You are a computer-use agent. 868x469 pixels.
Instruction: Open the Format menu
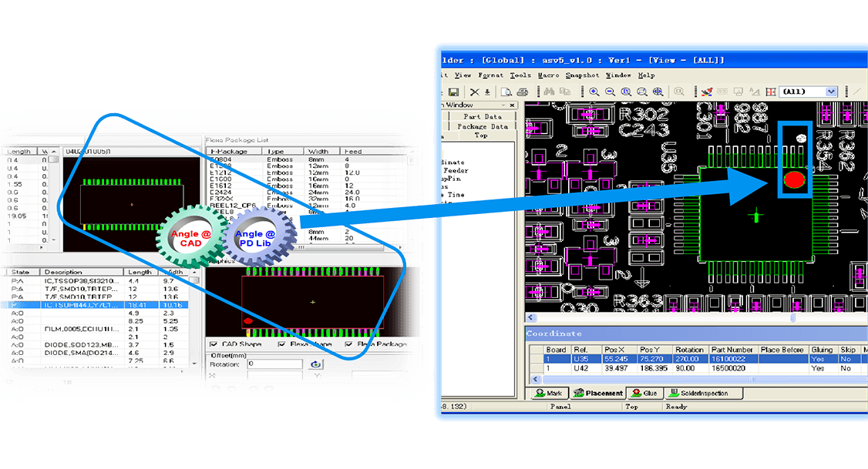tap(491, 75)
